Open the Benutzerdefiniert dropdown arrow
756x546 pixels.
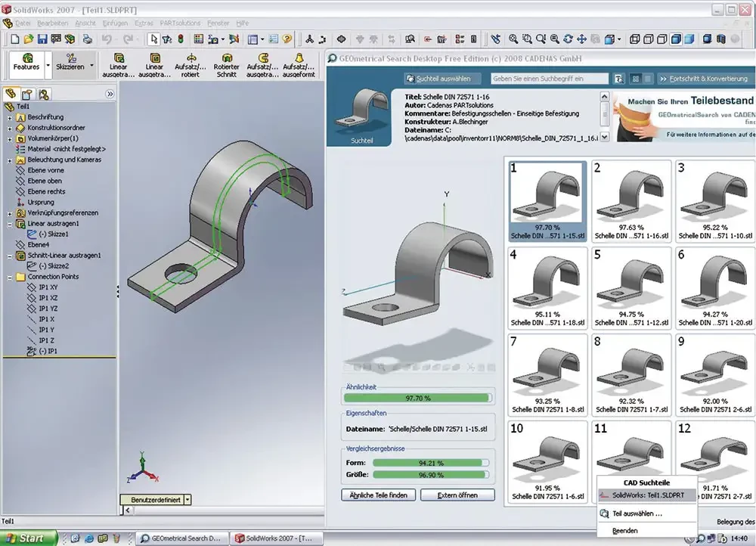pos(188,500)
